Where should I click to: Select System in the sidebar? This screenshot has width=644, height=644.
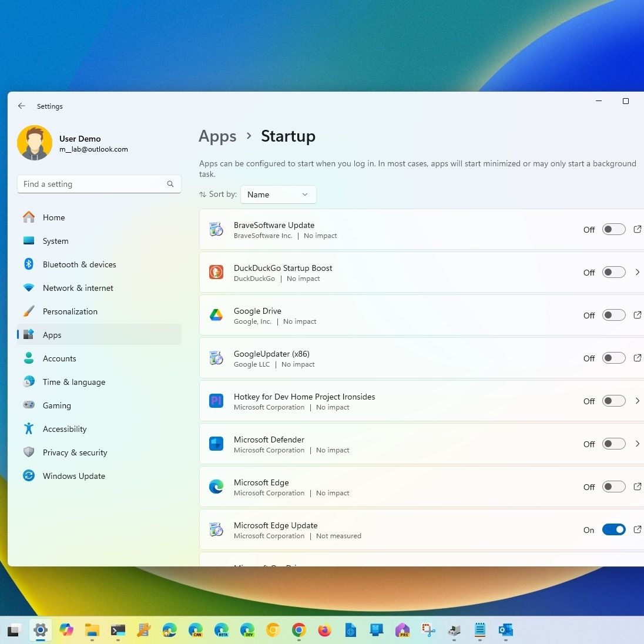pyautogui.click(x=99, y=241)
